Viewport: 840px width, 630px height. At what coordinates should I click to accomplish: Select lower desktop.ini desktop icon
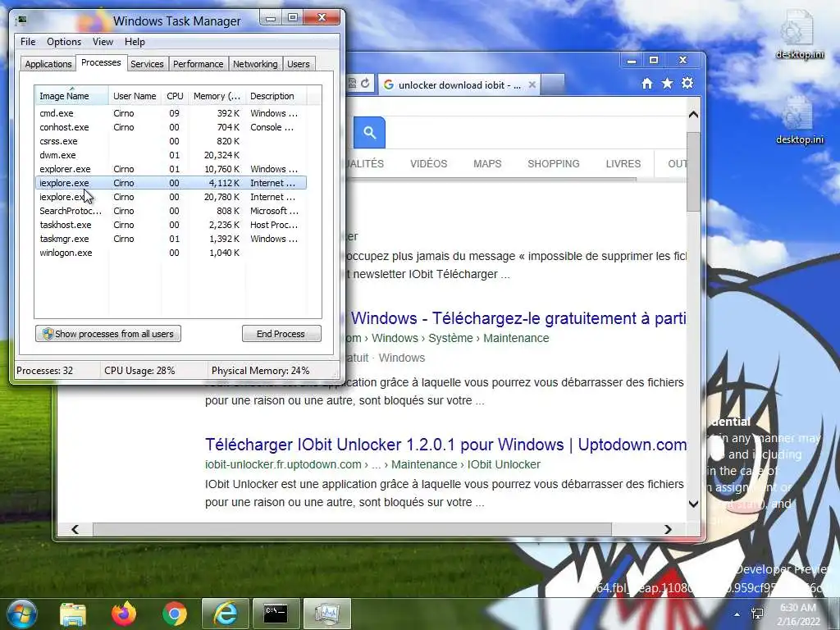point(799,121)
